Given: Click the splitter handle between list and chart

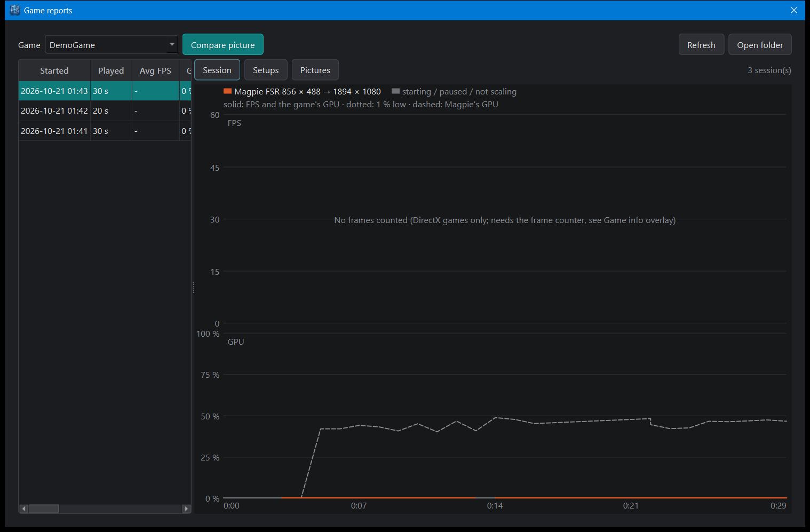Looking at the screenshot, I should (x=194, y=287).
